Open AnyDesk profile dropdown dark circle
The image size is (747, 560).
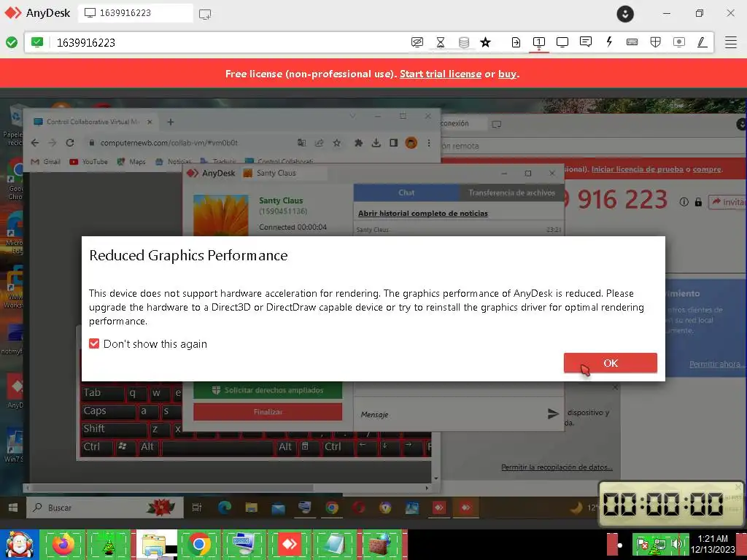pyautogui.click(x=625, y=13)
